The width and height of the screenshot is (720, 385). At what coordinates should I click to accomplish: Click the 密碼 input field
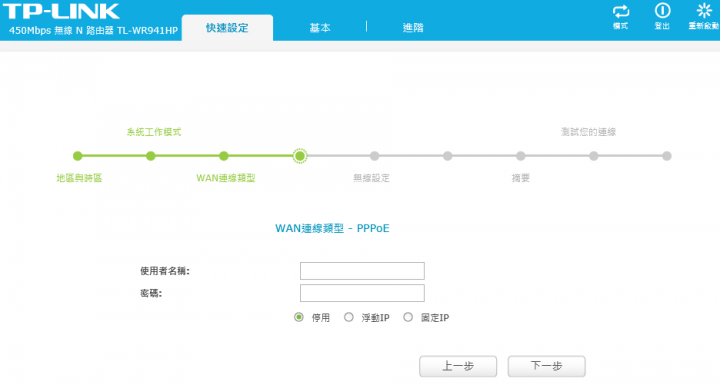click(x=362, y=293)
